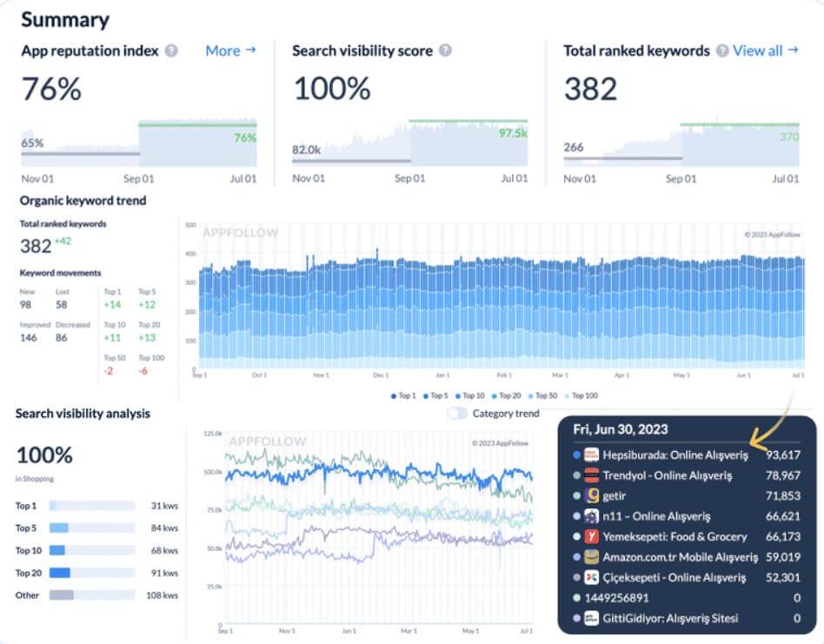Click the Amazon.com.tr Mobile Alışveriş row label
The height and width of the screenshot is (644, 824).
[681, 557]
